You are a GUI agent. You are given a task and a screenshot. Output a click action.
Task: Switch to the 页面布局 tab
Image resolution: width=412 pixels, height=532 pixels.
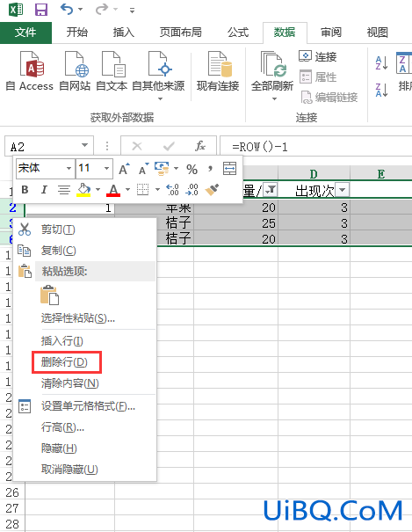tap(181, 33)
